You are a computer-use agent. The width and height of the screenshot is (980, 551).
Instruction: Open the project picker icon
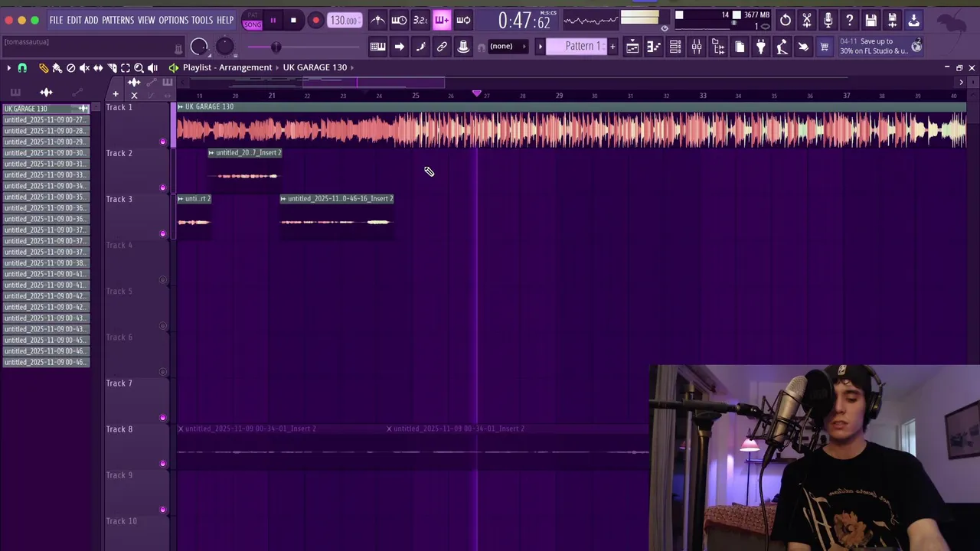(x=740, y=47)
